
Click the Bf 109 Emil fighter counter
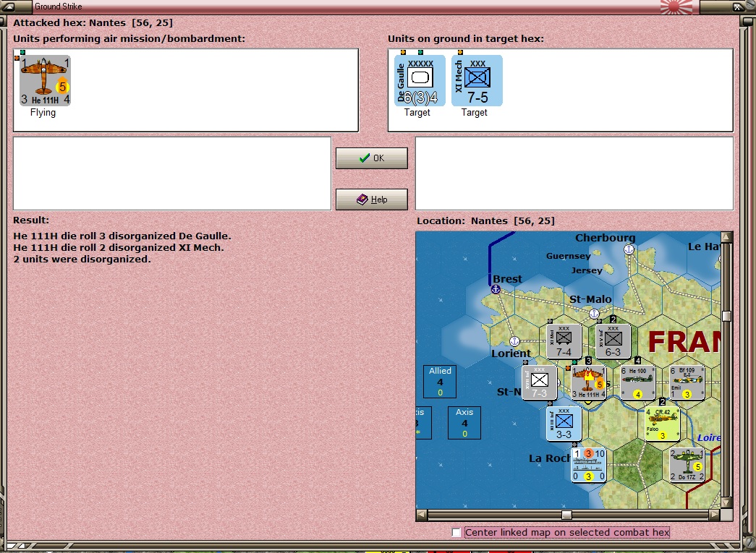[687, 382]
